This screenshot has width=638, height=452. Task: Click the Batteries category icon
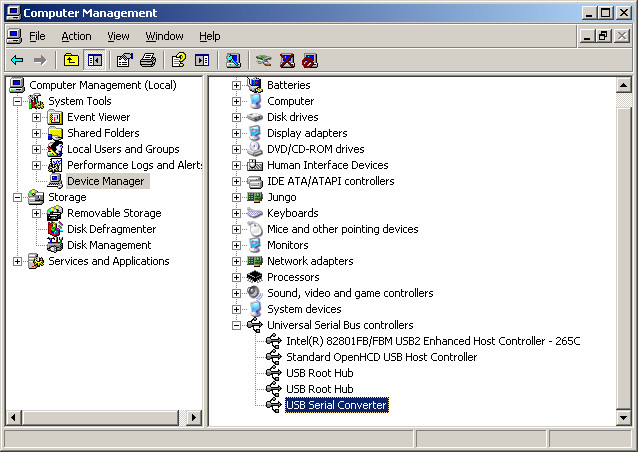coord(255,85)
